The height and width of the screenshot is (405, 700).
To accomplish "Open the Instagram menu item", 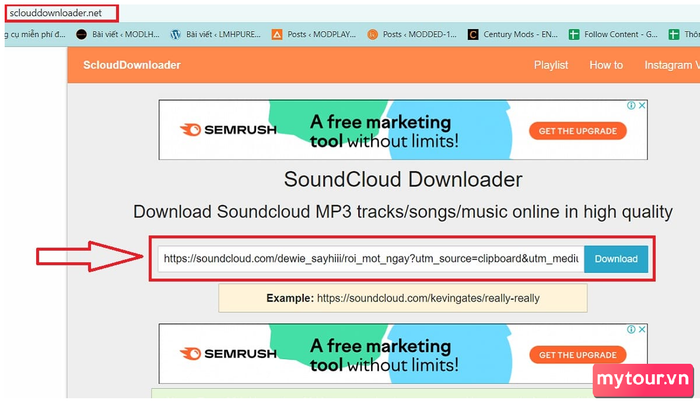I will 671,65.
